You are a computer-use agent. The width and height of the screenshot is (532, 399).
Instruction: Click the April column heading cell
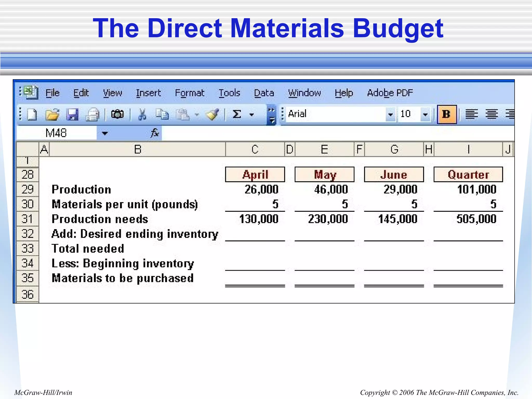click(255, 174)
